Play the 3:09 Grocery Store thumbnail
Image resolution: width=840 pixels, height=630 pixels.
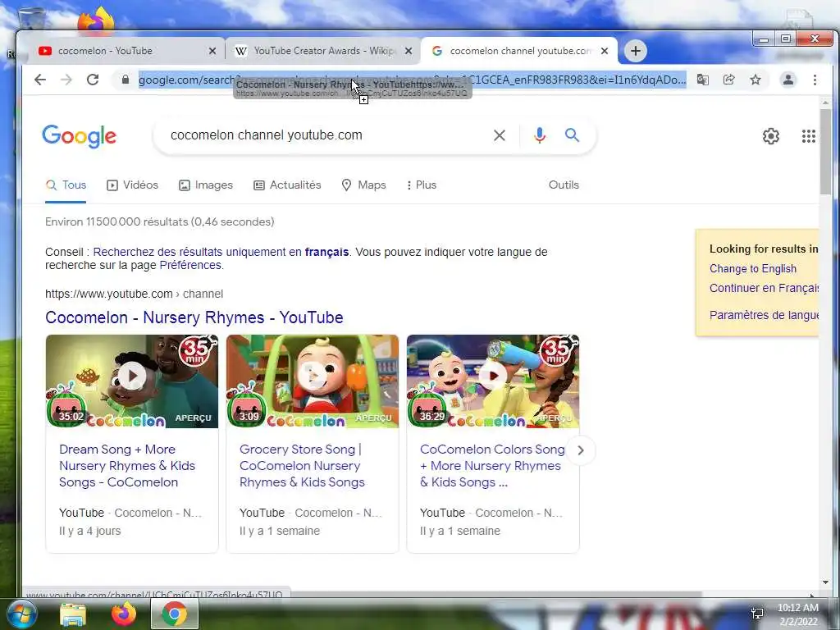[x=313, y=381]
